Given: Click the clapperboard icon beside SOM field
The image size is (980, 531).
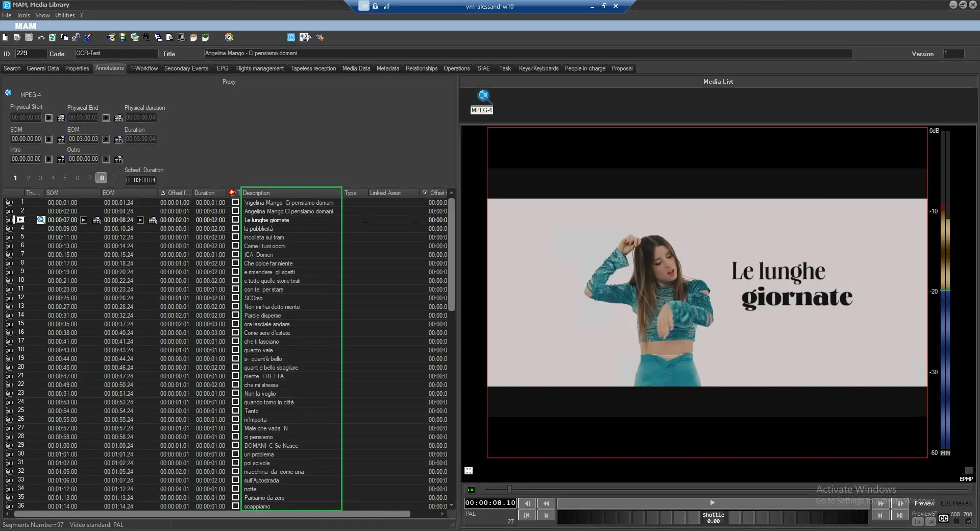Looking at the screenshot, I should coord(61,139).
